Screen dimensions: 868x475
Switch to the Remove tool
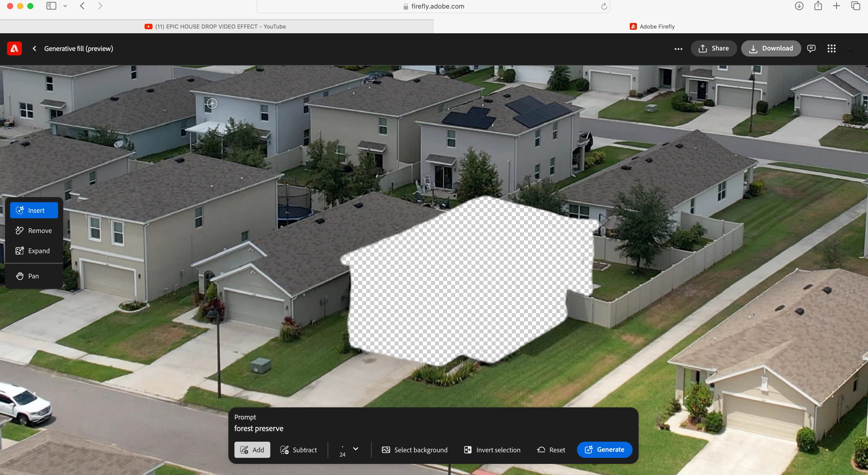coord(34,231)
